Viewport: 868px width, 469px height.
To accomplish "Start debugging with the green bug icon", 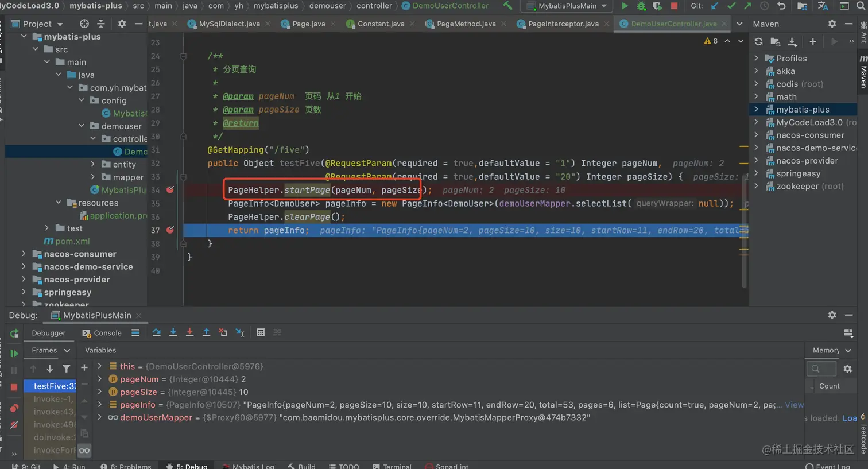I will tap(641, 6).
